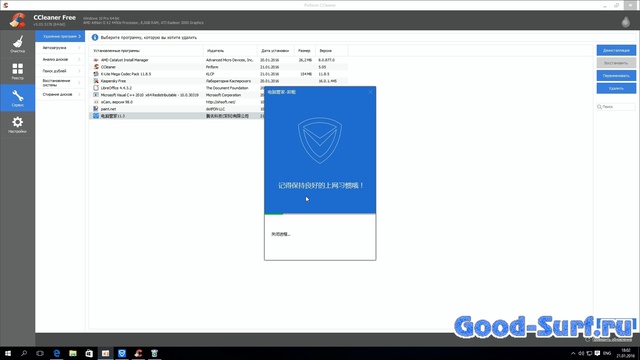Select Удаление программ tab

pos(60,36)
